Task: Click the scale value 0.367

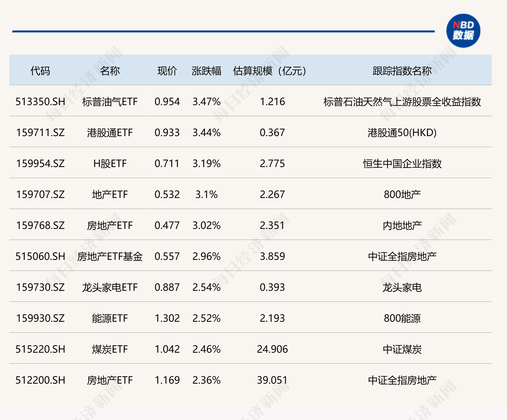Action: (272, 133)
